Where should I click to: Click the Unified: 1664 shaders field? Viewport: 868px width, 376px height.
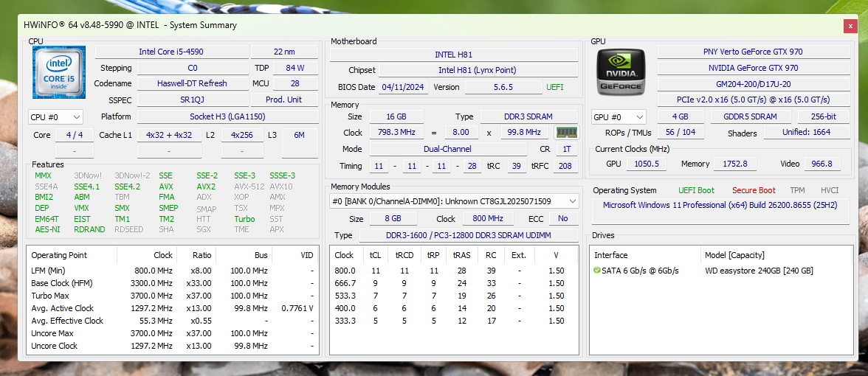[x=807, y=132]
